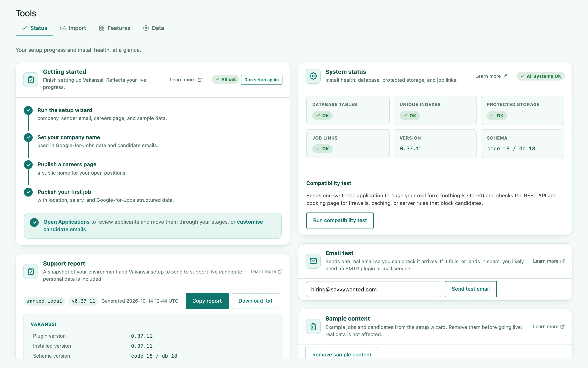The image size is (588, 368).
Task: Open the Features tab
Action: 115,28
